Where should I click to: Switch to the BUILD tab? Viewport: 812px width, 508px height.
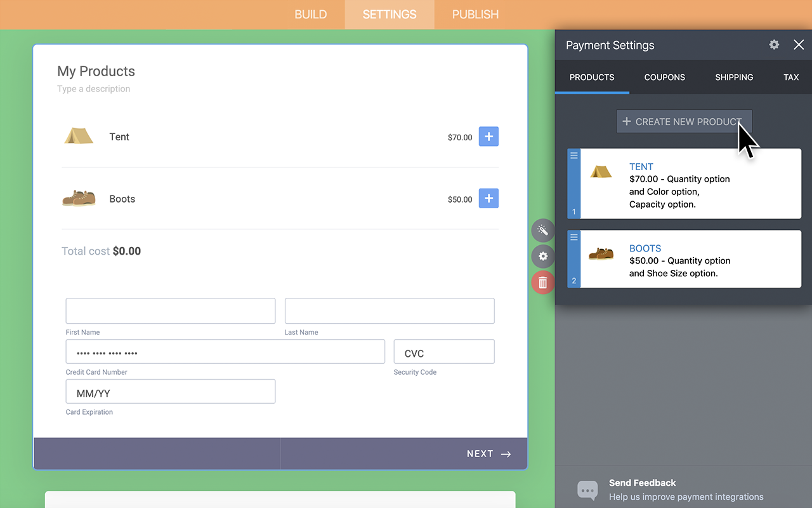click(x=311, y=14)
